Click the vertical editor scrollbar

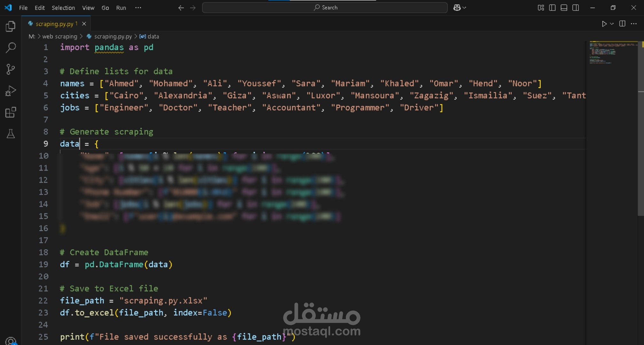pos(640,128)
